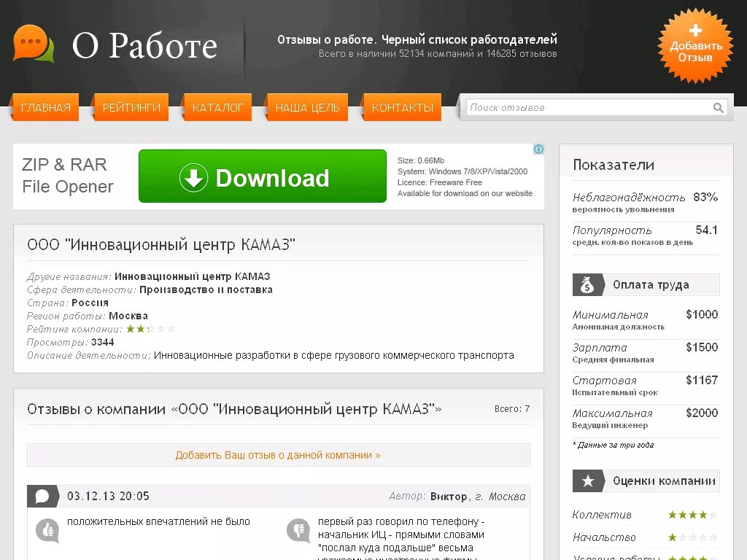The image size is (747, 560).
Task: Click the Неблагонадёжность 83% indicator
Action: click(x=646, y=203)
